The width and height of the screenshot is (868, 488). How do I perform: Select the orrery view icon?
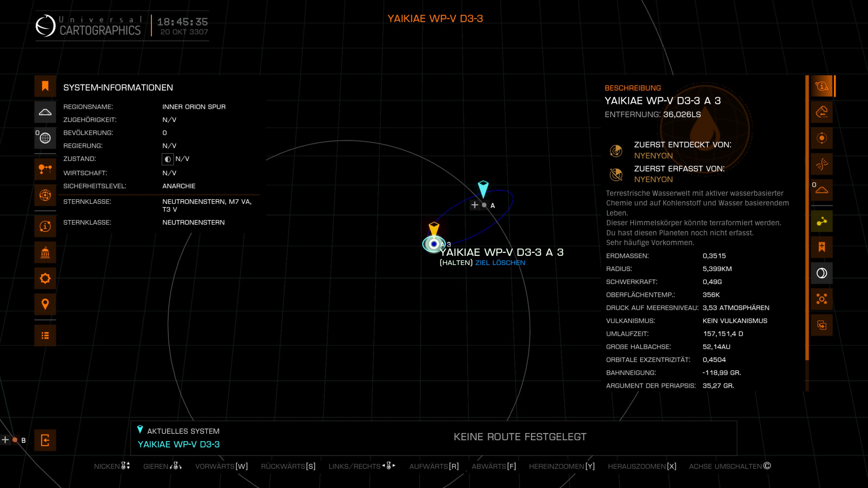click(45, 195)
